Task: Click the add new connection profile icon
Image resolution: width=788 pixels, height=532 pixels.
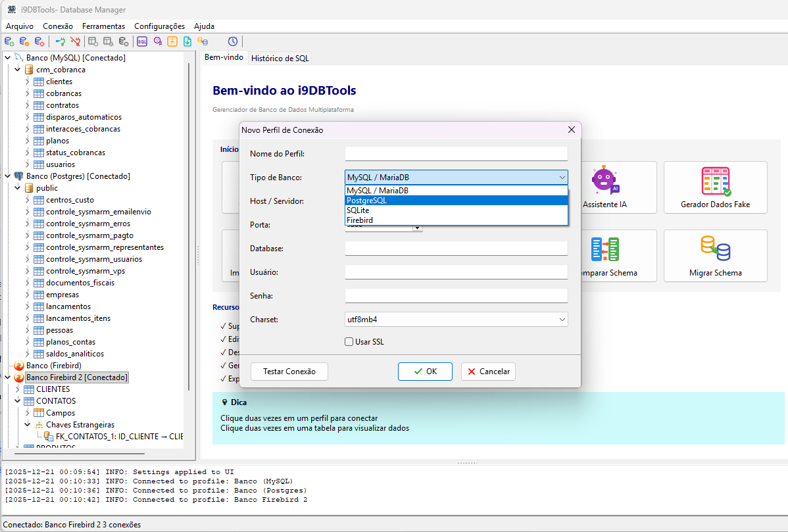Action: pos(9,41)
